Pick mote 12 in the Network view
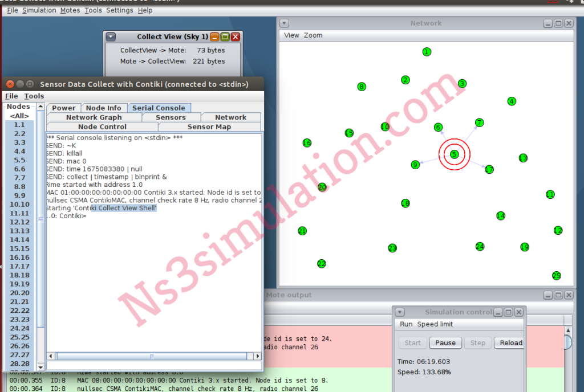The width and height of the screenshot is (584, 392). coord(558,231)
